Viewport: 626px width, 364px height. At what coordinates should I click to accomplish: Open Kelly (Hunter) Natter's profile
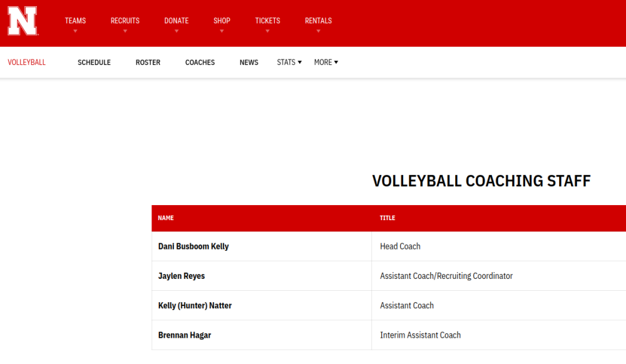point(195,306)
